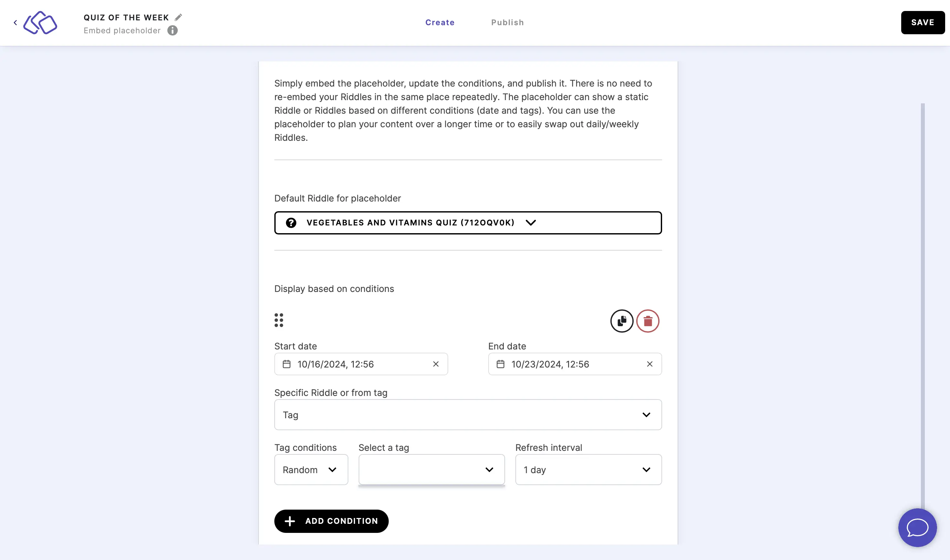The height and width of the screenshot is (560, 950).
Task: Click the delete condition icon
Action: pos(647,321)
